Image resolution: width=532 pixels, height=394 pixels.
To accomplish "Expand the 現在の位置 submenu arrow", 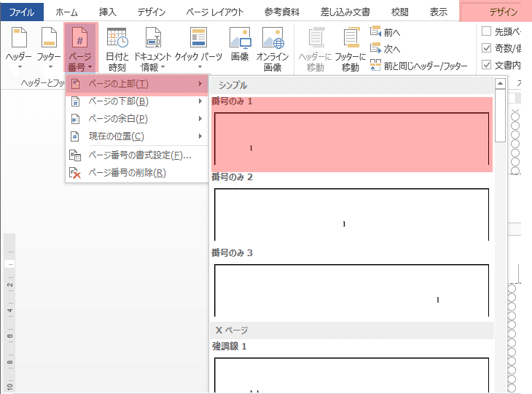I will 200,136.
